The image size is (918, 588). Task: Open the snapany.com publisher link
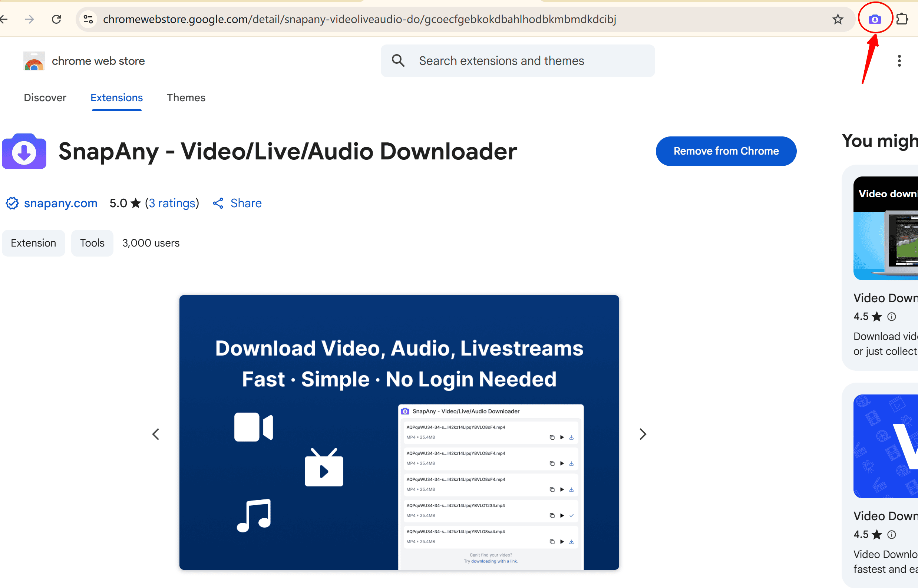(60, 203)
